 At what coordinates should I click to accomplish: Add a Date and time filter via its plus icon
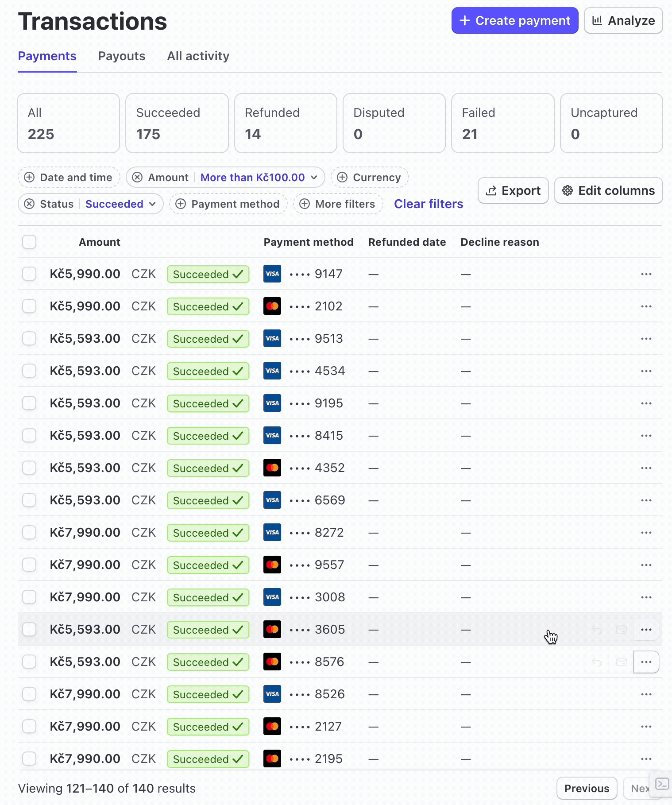coord(29,178)
